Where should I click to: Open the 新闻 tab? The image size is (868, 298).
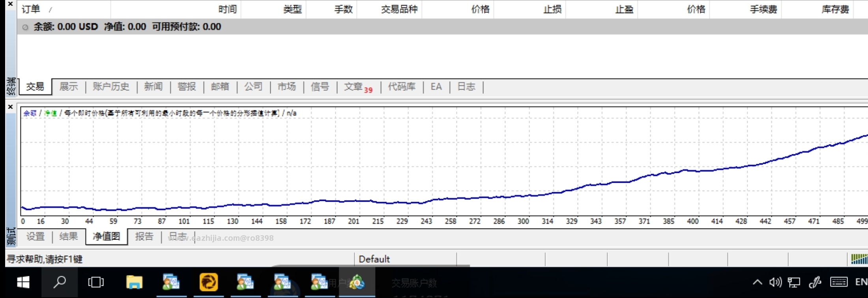(153, 86)
